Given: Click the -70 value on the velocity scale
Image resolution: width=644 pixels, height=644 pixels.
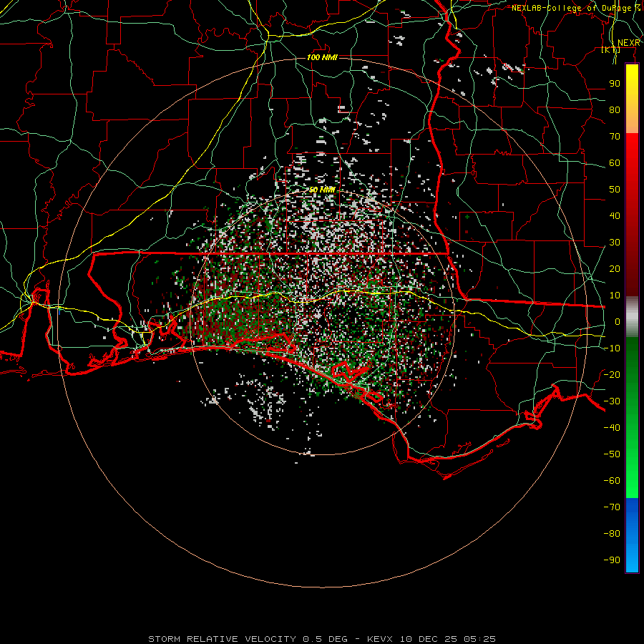Looking at the screenshot, I should click(612, 507).
